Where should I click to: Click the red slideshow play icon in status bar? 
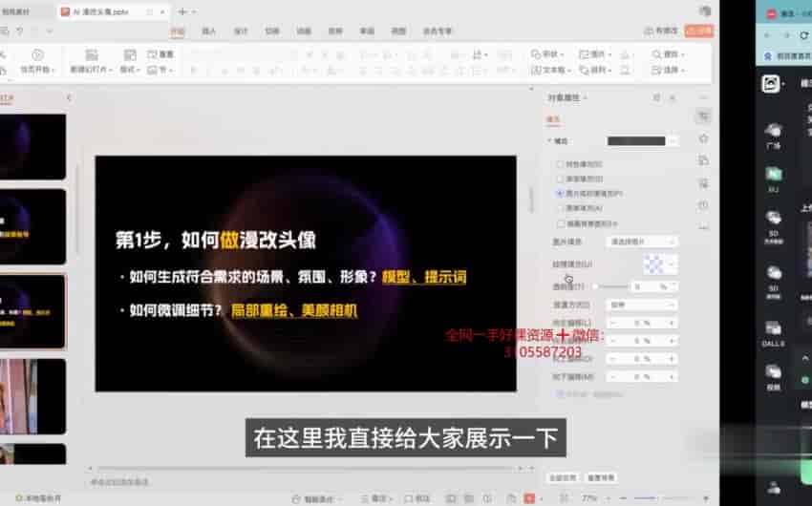coord(529,498)
